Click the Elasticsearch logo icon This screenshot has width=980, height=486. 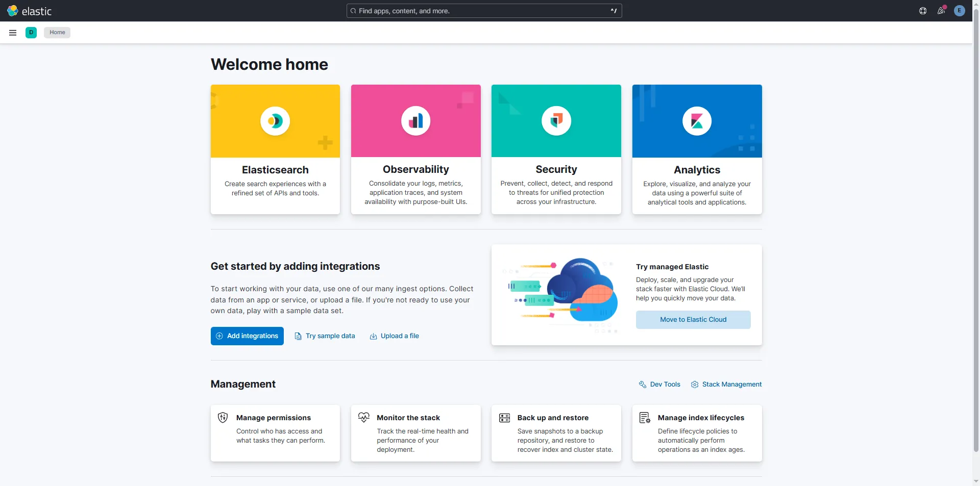pyautogui.click(x=275, y=121)
